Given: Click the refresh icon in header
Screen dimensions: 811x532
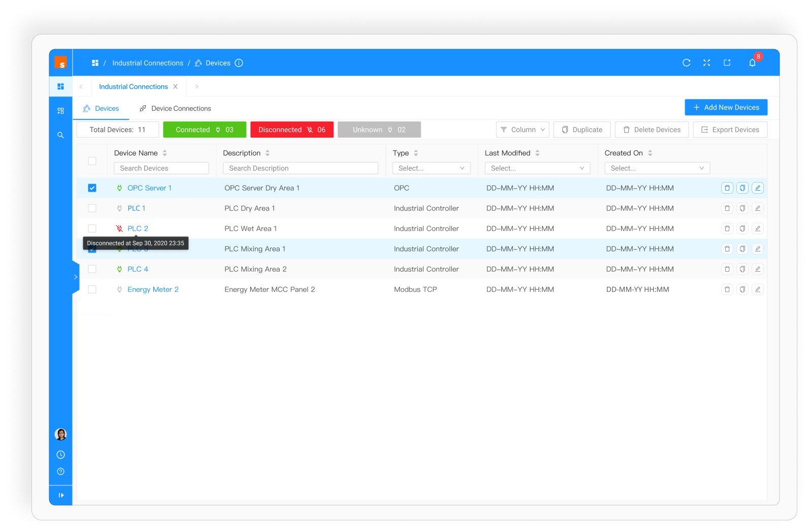Looking at the screenshot, I should tap(686, 63).
